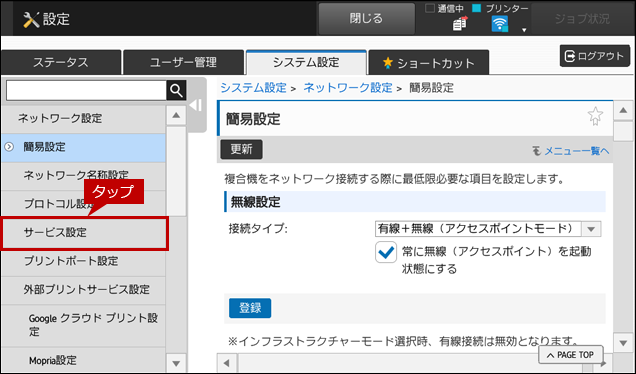
Task: Select システム設定 tab
Action: [x=306, y=62]
